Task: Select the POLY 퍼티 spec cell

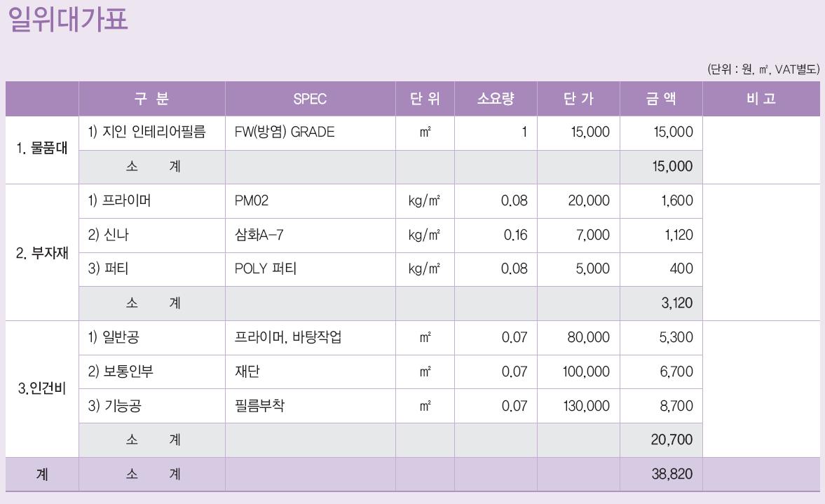Action: pos(311,269)
